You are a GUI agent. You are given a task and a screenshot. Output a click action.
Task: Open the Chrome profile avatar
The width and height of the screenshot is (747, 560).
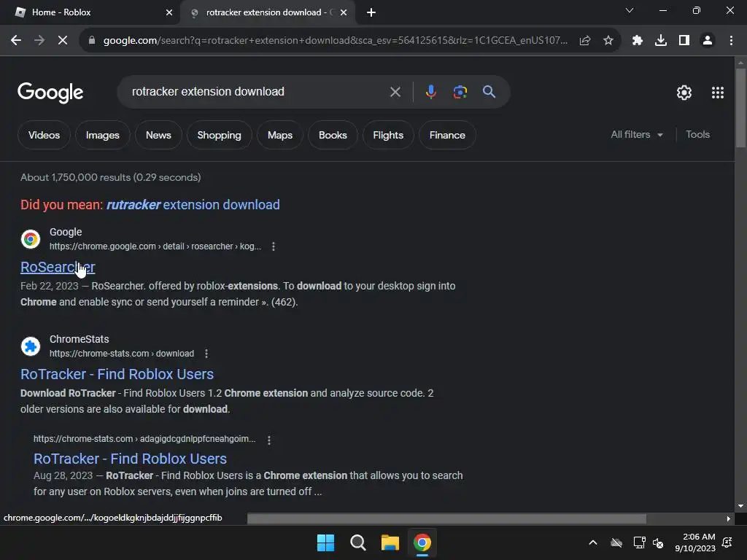coord(708,41)
